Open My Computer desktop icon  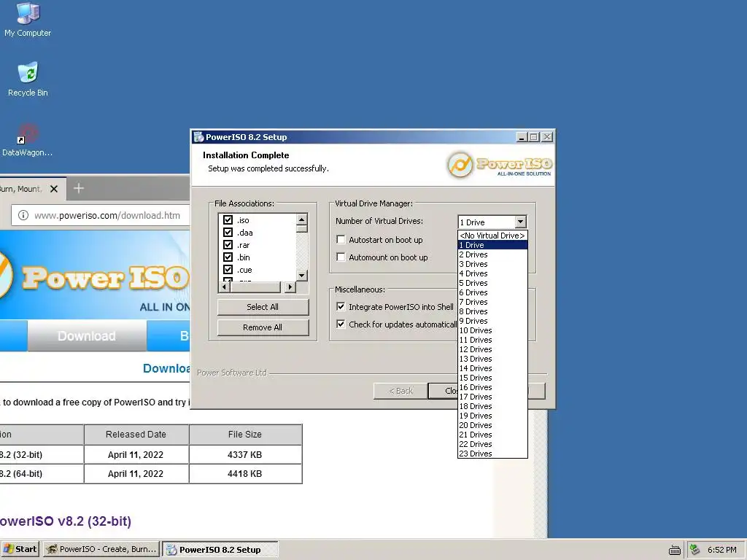point(28,20)
